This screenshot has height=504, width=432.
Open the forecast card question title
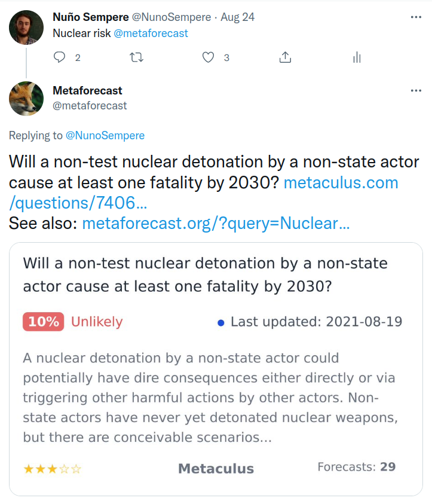point(205,275)
